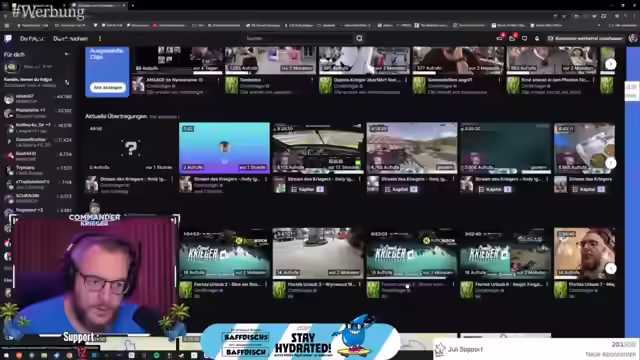Viewport: 640px width, 360px height.
Task: Open options menu for Florida Urlaub 3 video
Action: click(x=360, y=284)
